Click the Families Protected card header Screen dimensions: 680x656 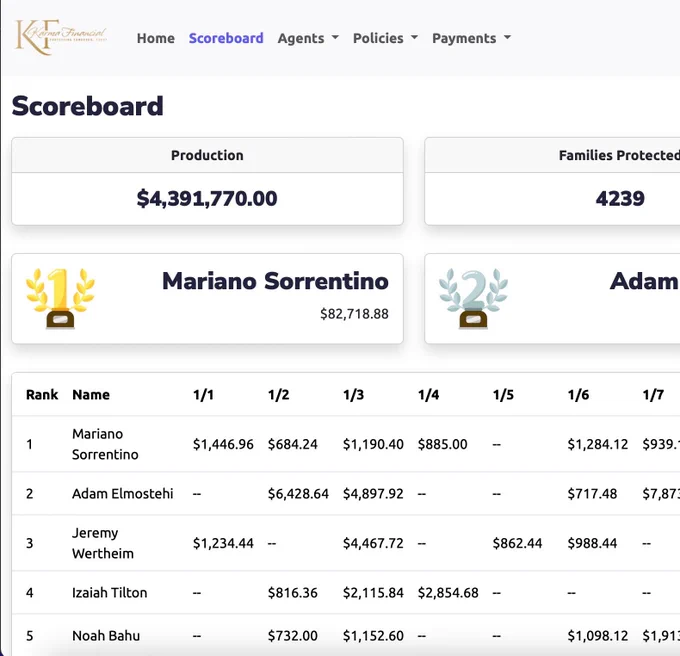pyautogui.click(x=619, y=155)
